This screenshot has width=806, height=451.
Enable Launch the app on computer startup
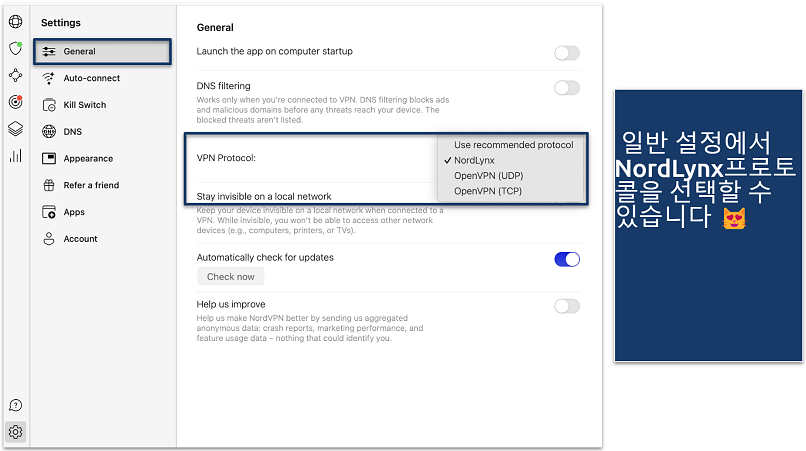click(x=566, y=53)
